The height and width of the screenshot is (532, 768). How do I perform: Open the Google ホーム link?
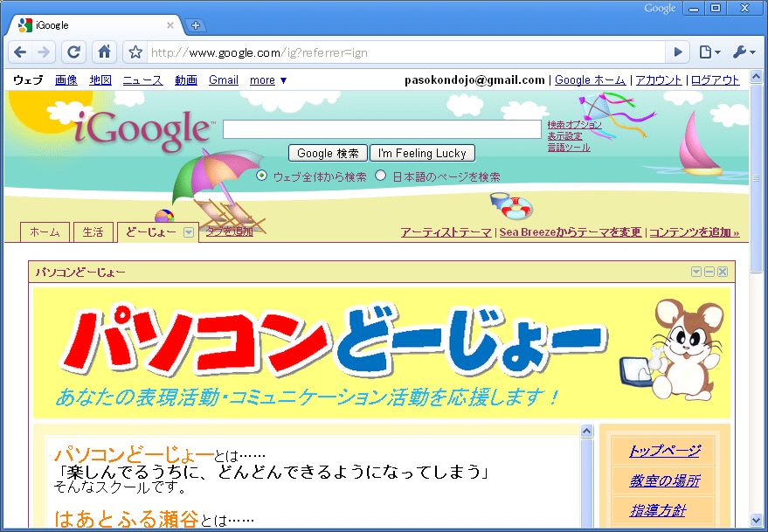tap(591, 79)
